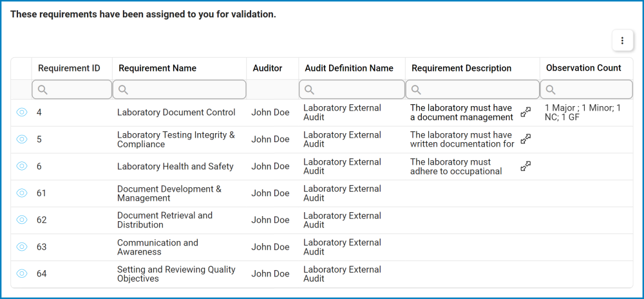Viewport: 644px width, 299px height.
Task: Open requirement 63 via the eye icon
Action: pyautogui.click(x=22, y=247)
